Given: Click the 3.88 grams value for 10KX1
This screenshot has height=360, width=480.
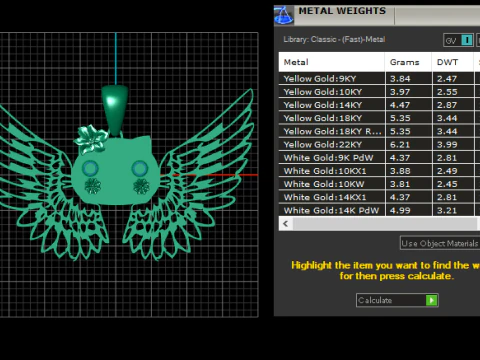Looking at the screenshot, I should [x=400, y=171].
